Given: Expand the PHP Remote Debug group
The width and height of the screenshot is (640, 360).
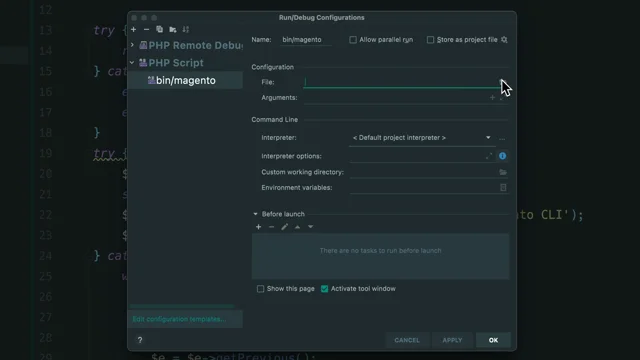Looking at the screenshot, I should 132,45.
